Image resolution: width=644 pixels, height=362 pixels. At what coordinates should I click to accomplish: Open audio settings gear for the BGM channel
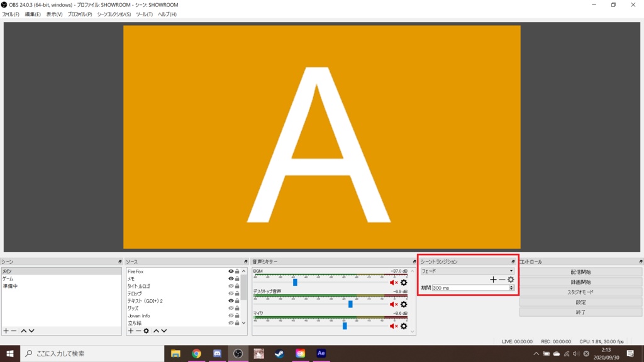[x=404, y=282]
